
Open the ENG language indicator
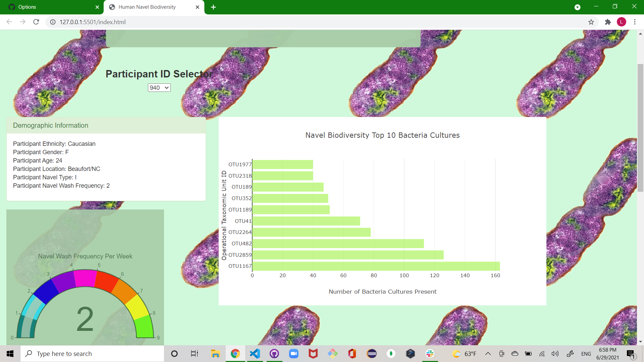(586, 354)
